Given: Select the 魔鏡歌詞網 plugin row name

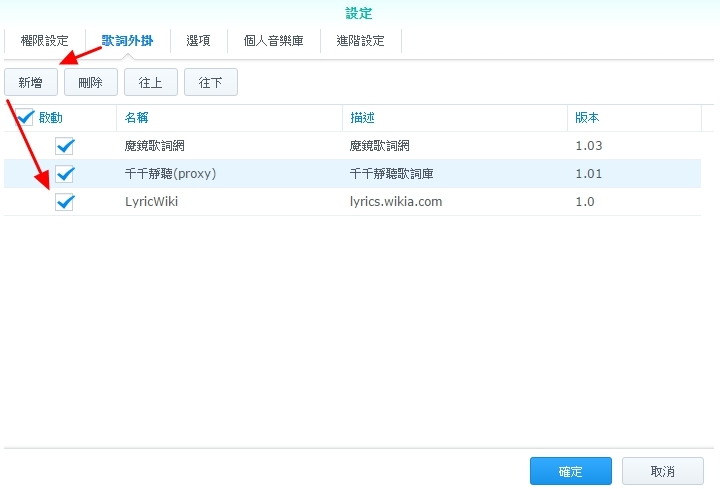Looking at the screenshot, I should click(x=155, y=146).
